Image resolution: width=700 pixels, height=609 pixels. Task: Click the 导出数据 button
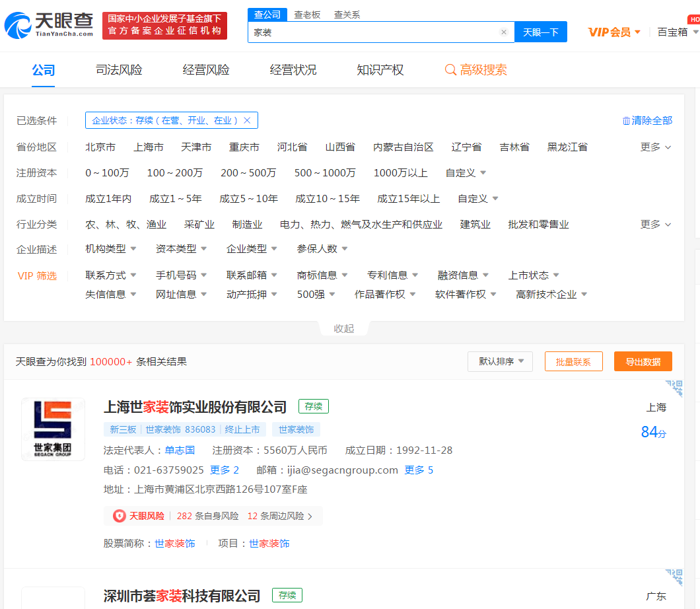643,361
